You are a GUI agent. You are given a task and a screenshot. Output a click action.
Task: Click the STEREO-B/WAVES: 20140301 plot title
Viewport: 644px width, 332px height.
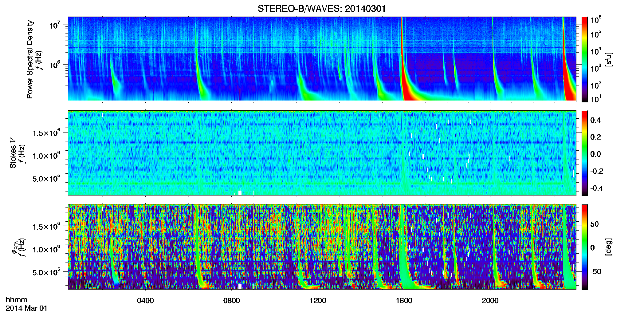tap(322, 9)
